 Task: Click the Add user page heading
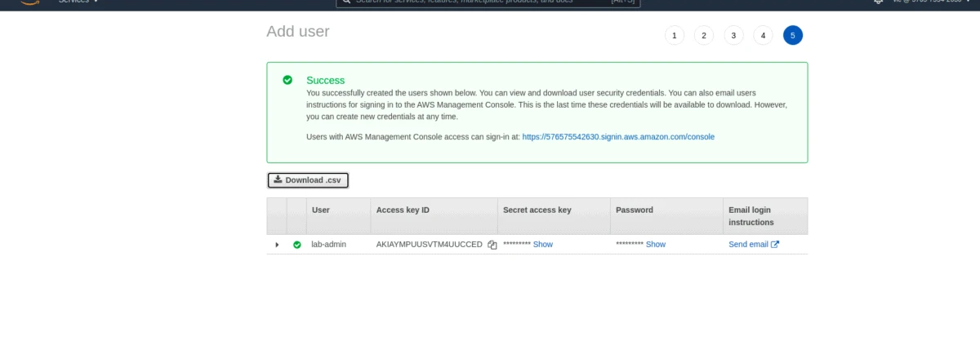tap(298, 32)
